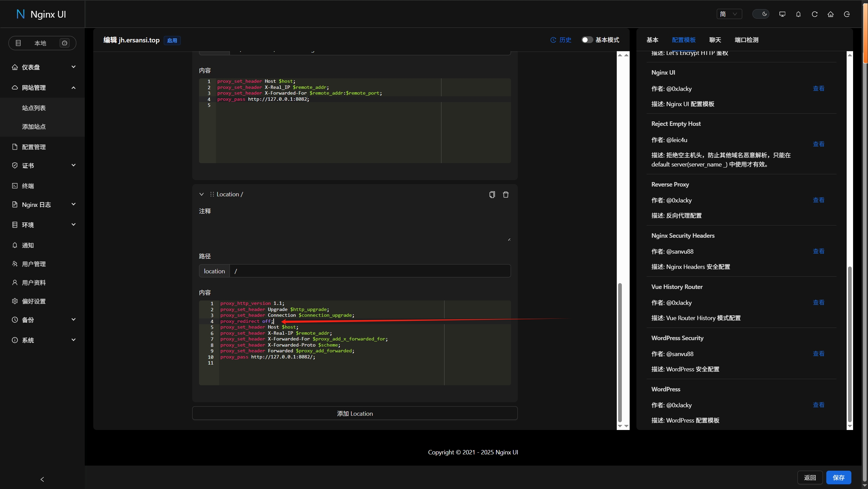This screenshot has width=868, height=489.
Task: View the Reject Empty Host template
Action: (818, 144)
